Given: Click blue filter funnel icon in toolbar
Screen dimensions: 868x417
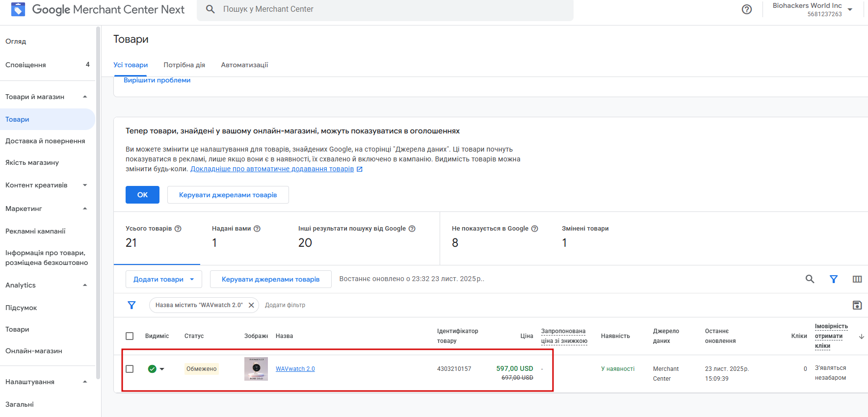Looking at the screenshot, I should (x=834, y=279).
